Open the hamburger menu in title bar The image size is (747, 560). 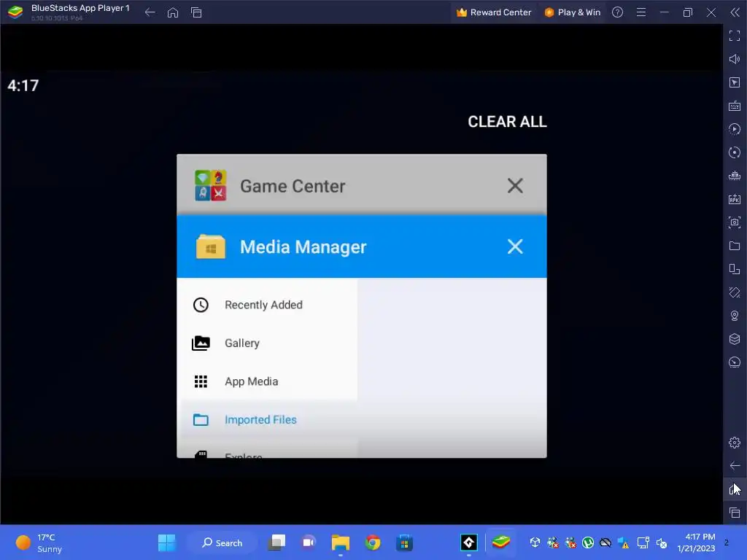tap(641, 12)
